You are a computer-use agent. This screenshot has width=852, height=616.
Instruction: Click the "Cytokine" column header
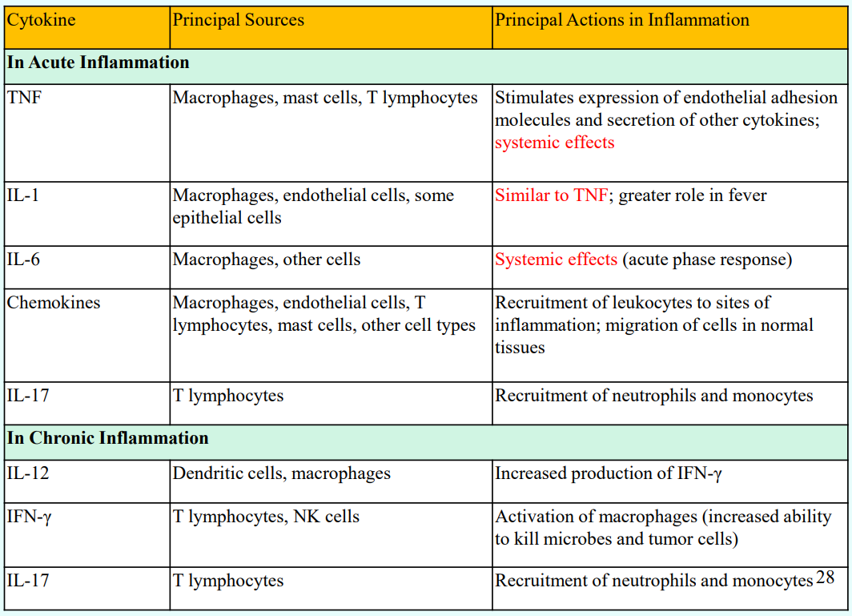(x=42, y=21)
